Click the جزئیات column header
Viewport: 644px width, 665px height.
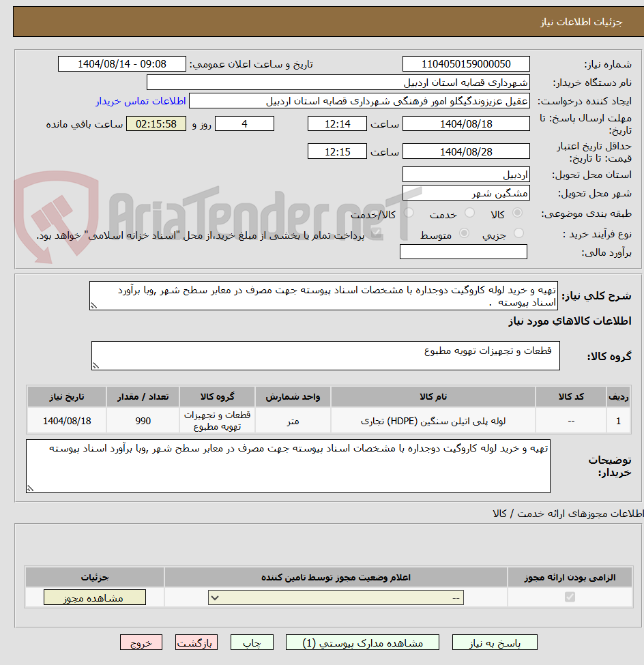(x=95, y=577)
